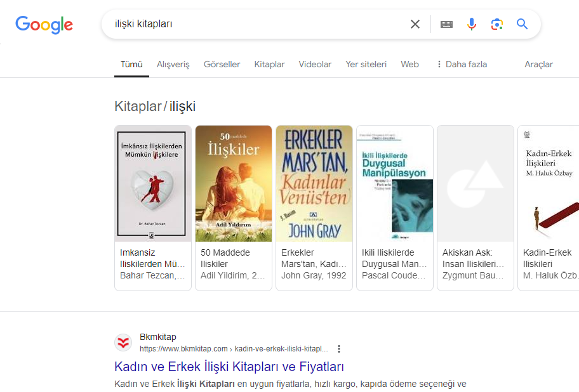Click Zygmunt Bau... author caption
The height and width of the screenshot is (392, 579).
[473, 275]
